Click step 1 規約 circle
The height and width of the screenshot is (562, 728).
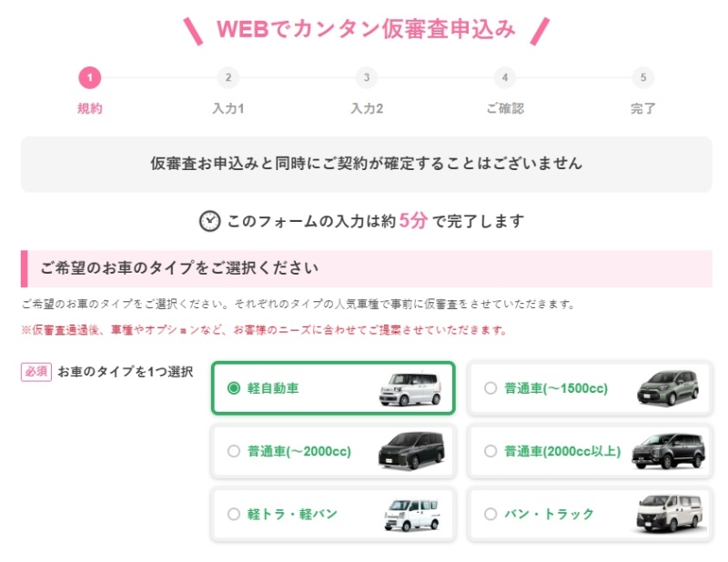click(89, 78)
